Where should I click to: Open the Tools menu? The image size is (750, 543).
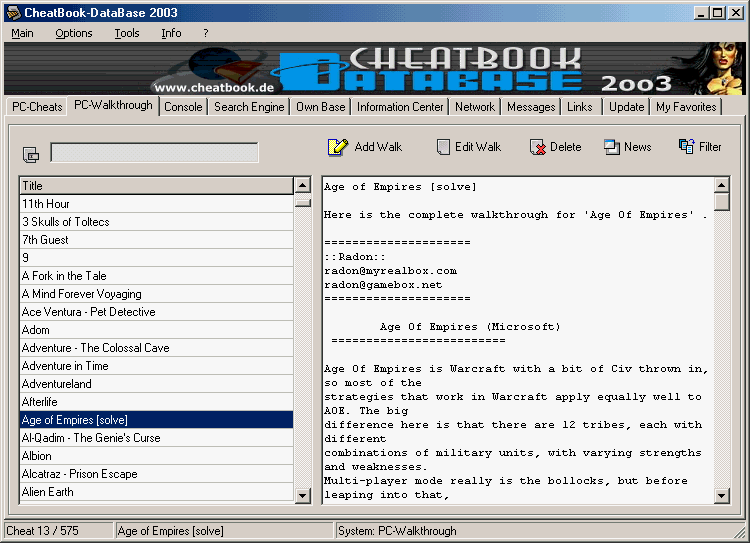(x=127, y=33)
